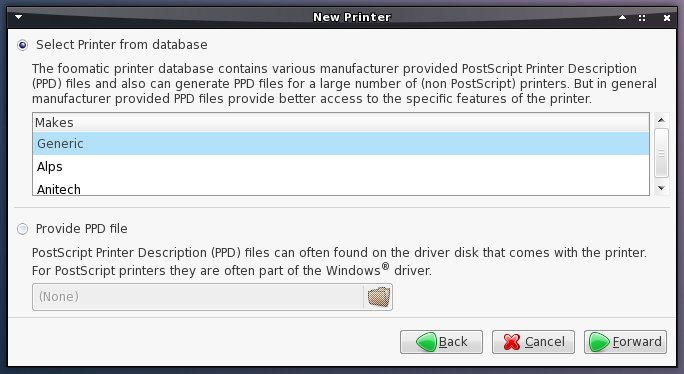Click the 'Makes' column header
This screenshot has height=374, width=684.
pyautogui.click(x=341, y=123)
